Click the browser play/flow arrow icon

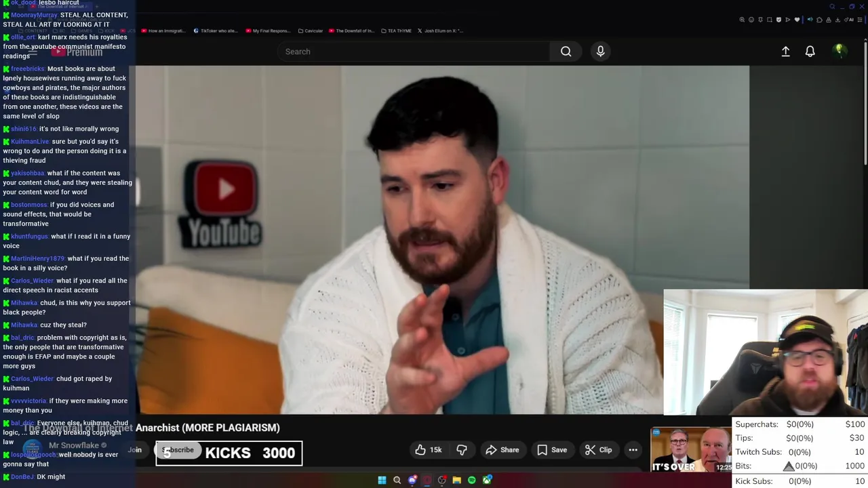787,20
